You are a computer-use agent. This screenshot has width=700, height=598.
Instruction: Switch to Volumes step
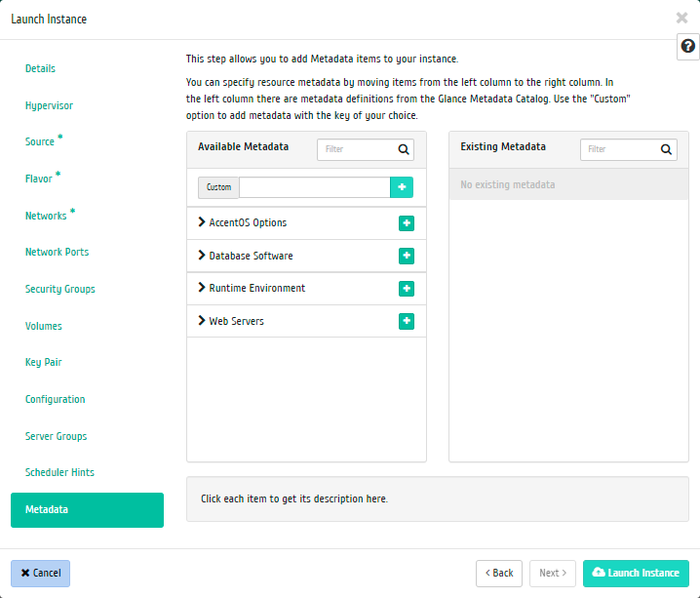(x=44, y=326)
